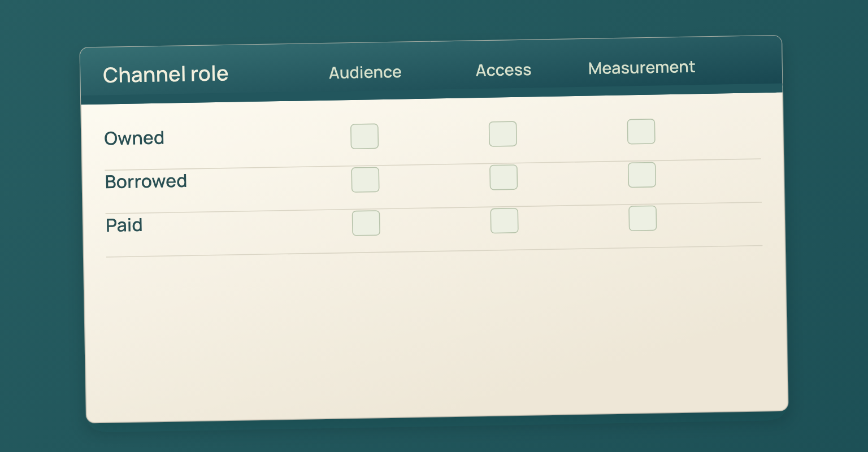Enable the Paid Access checkbox

505,220
